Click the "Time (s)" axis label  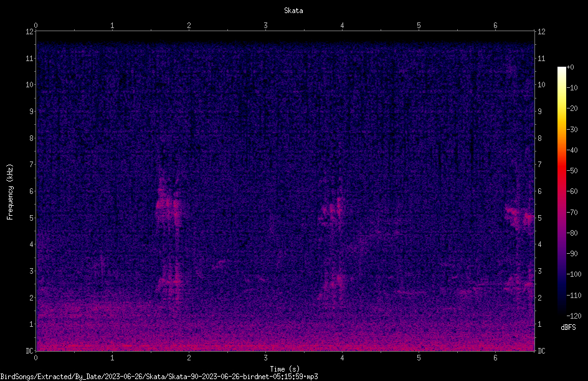(285, 369)
